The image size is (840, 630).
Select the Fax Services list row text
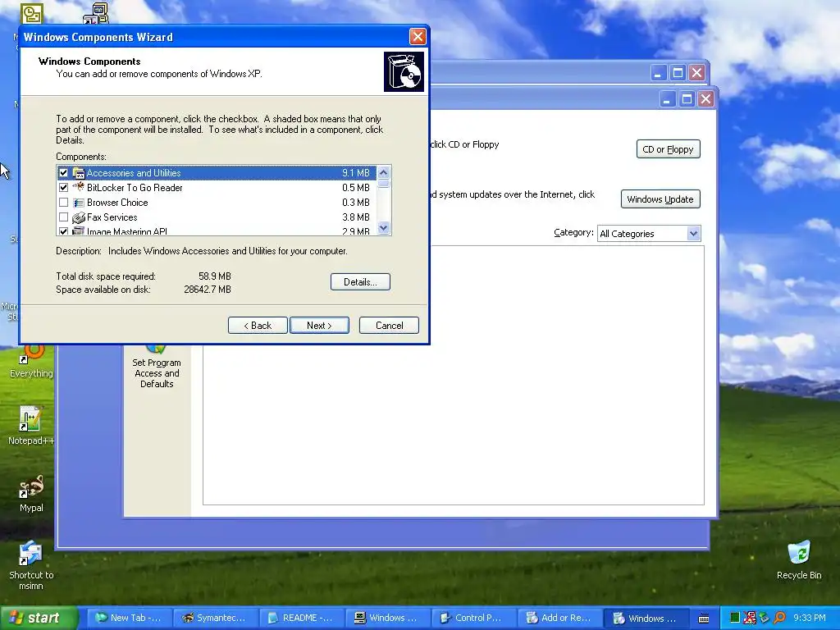[x=112, y=217]
